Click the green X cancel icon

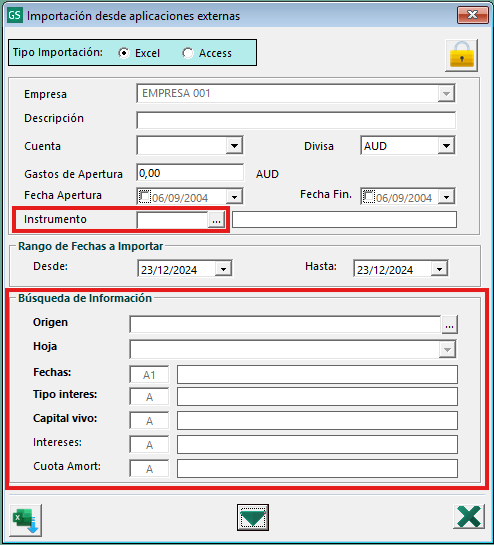click(x=469, y=517)
